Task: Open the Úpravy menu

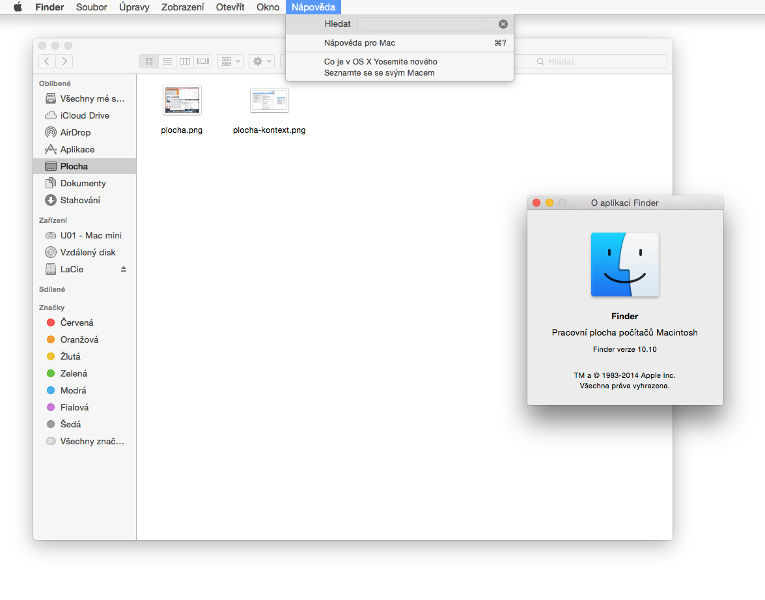Action: click(134, 7)
